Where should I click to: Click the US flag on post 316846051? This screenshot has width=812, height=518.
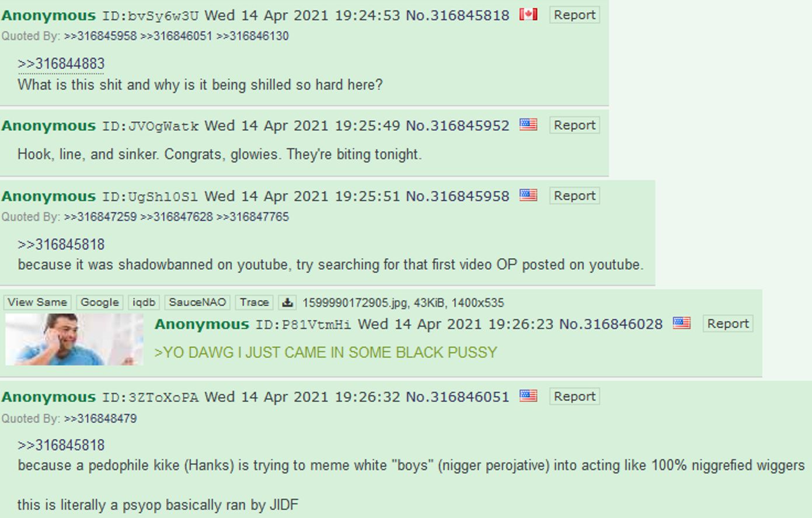coord(528,396)
